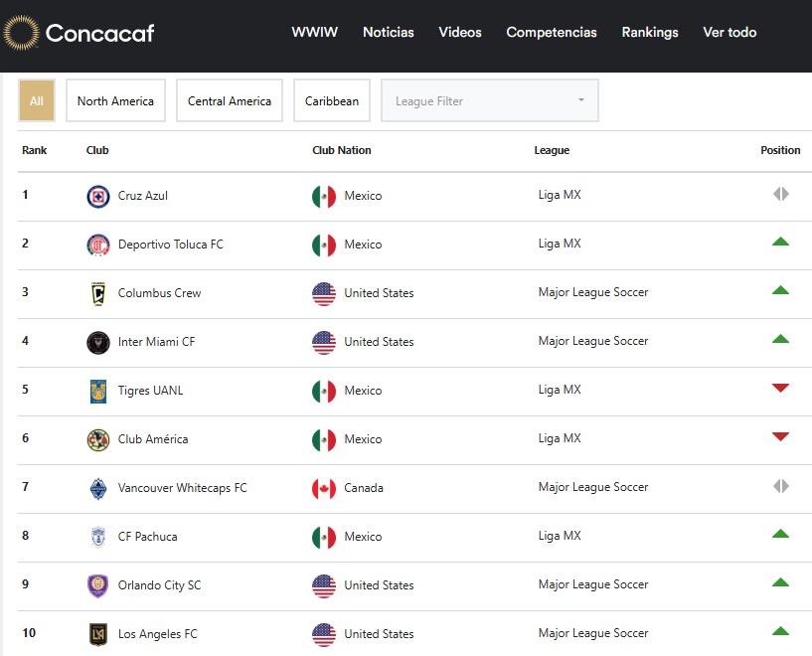
Task: Click the Mexico flag in CF Pachuca row
Action: coord(324,538)
